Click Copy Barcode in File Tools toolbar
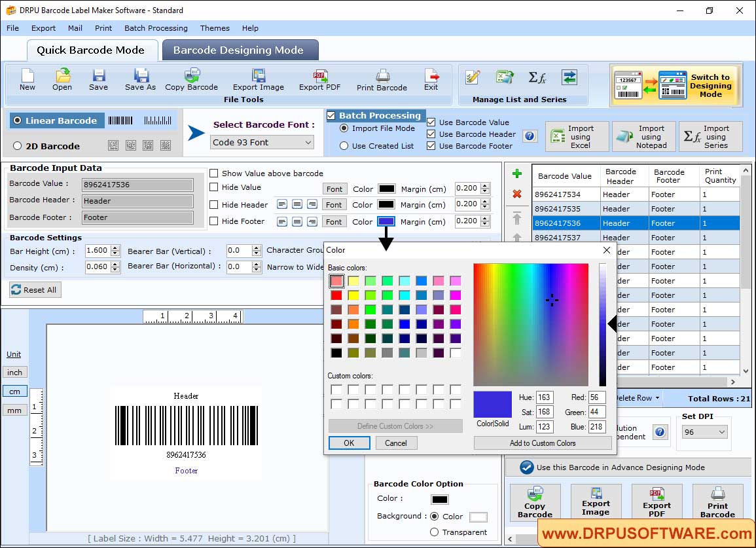Image resolution: width=756 pixels, height=548 pixels. coord(191,80)
